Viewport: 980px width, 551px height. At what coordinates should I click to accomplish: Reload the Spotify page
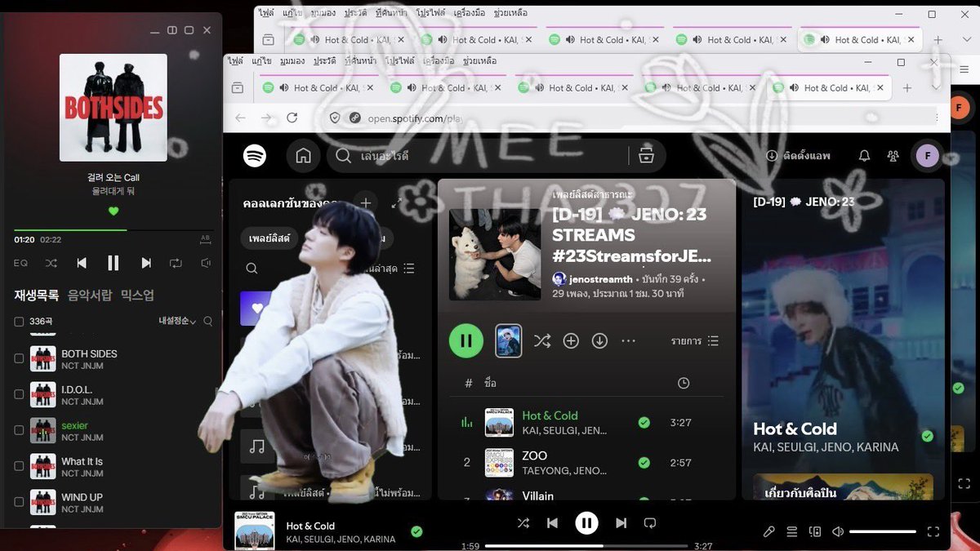pyautogui.click(x=292, y=118)
